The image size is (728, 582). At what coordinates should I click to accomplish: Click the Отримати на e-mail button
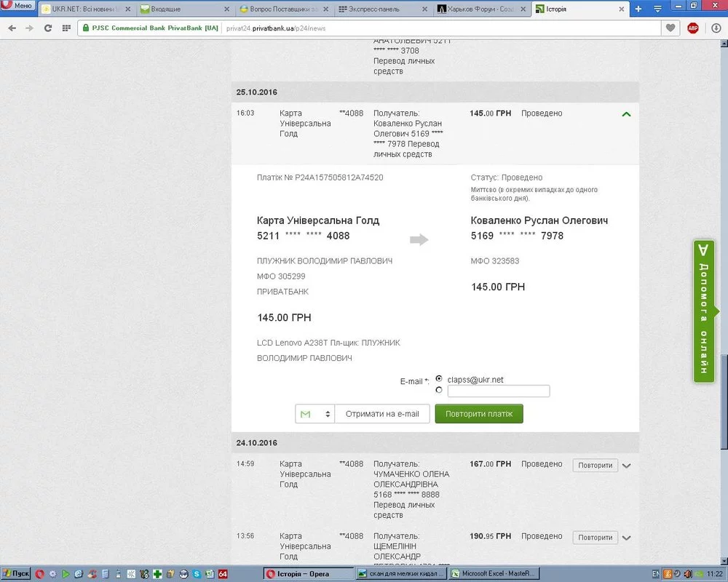click(x=382, y=413)
